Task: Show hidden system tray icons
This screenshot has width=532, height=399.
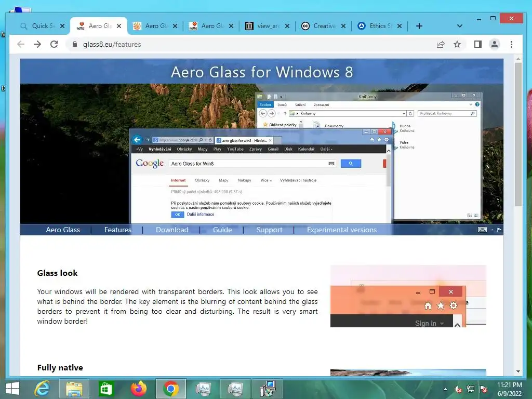Action: pos(445,390)
